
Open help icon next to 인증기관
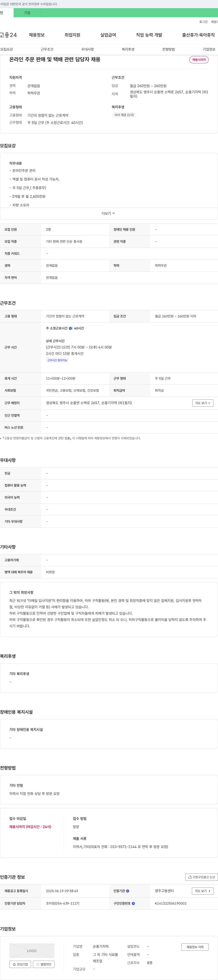pos(127,891)
